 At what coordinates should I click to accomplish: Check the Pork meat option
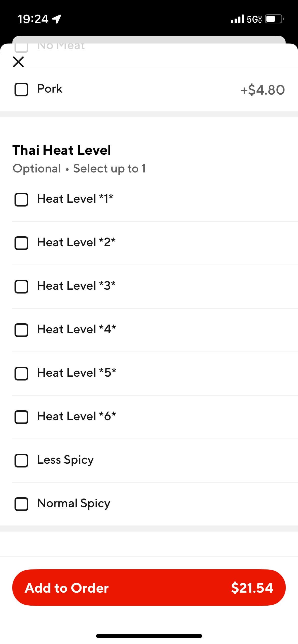[x=21, y=90]
